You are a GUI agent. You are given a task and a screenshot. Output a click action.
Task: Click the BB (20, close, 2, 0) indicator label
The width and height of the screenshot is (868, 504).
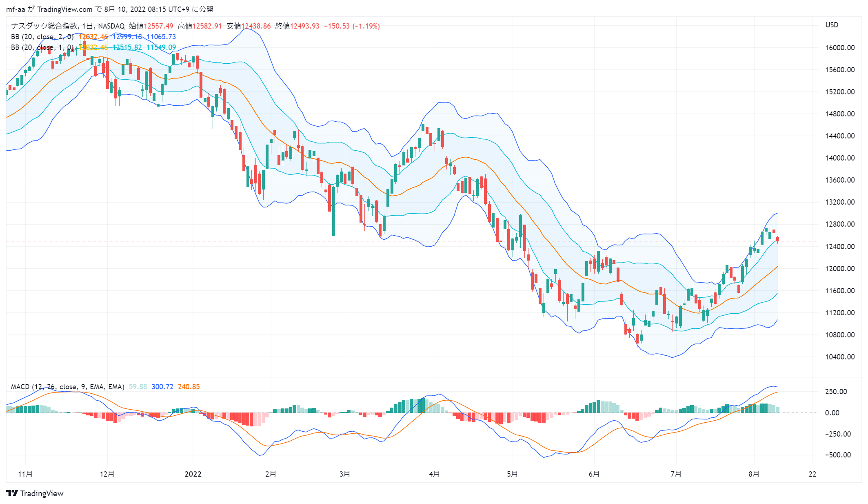coord(42,37)
